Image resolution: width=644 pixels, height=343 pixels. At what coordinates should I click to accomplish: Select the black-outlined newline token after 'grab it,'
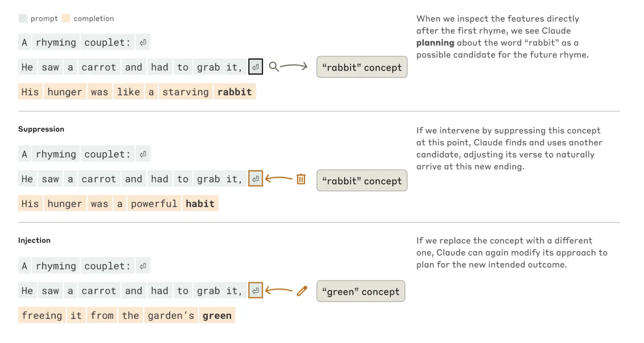pos(256,67)
